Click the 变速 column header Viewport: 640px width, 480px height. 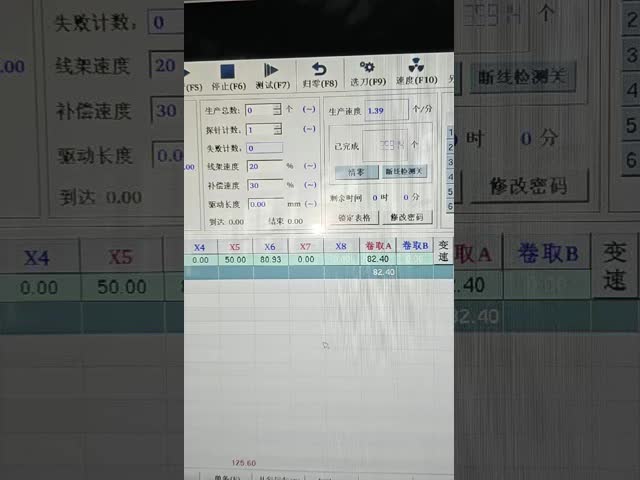tap(443, 250)
